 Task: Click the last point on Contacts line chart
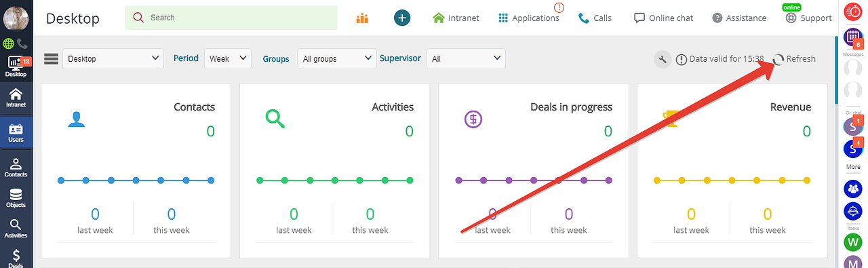click(x=211, y=180)
